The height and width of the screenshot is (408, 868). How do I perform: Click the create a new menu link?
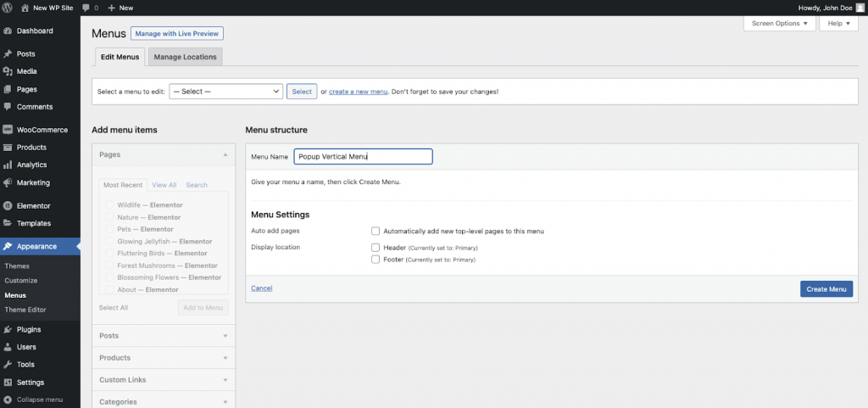(x=358, y=92)
